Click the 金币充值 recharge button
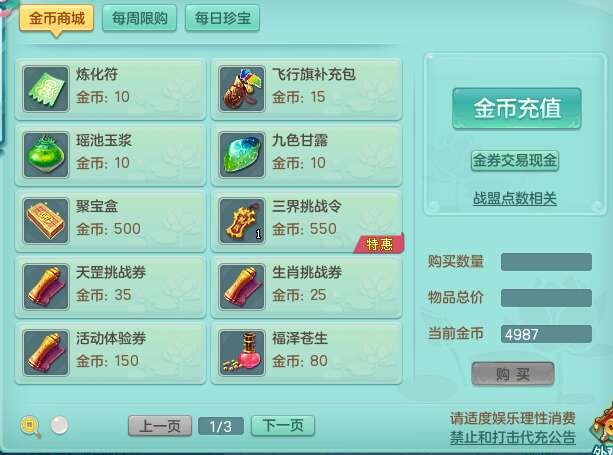This screenshot has height=455, width=613. point(517,108)
